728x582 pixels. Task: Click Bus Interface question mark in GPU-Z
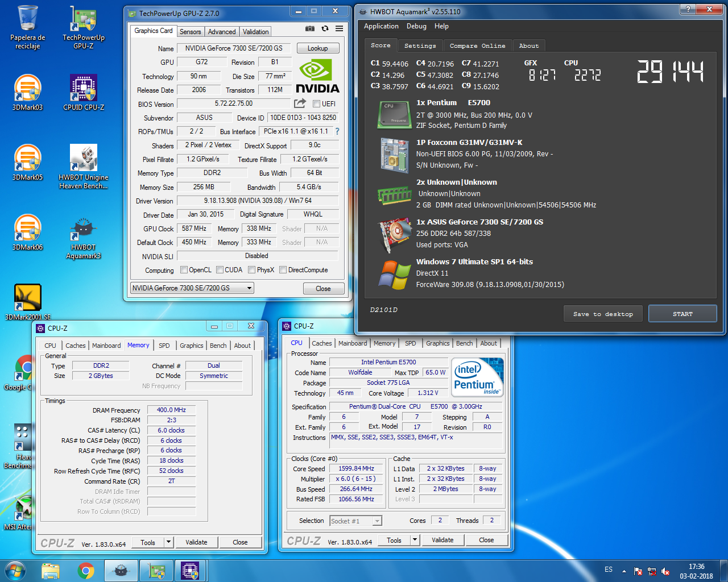tap(337, 131)
